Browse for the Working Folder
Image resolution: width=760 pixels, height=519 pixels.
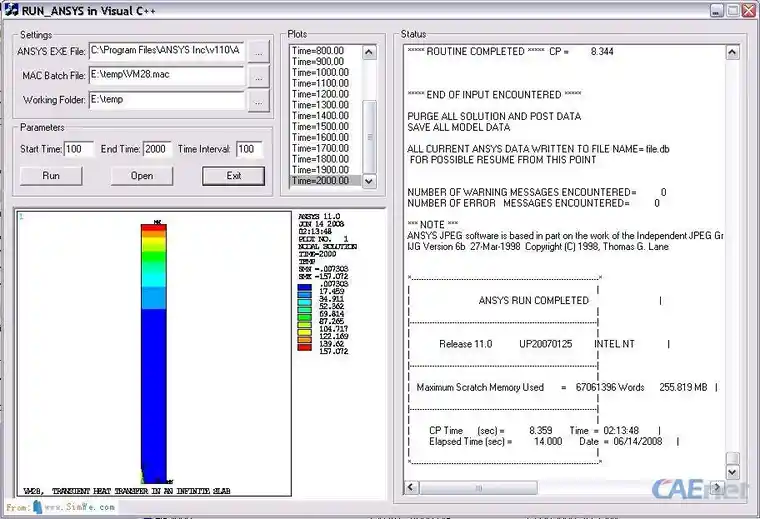tap(258, 101)
